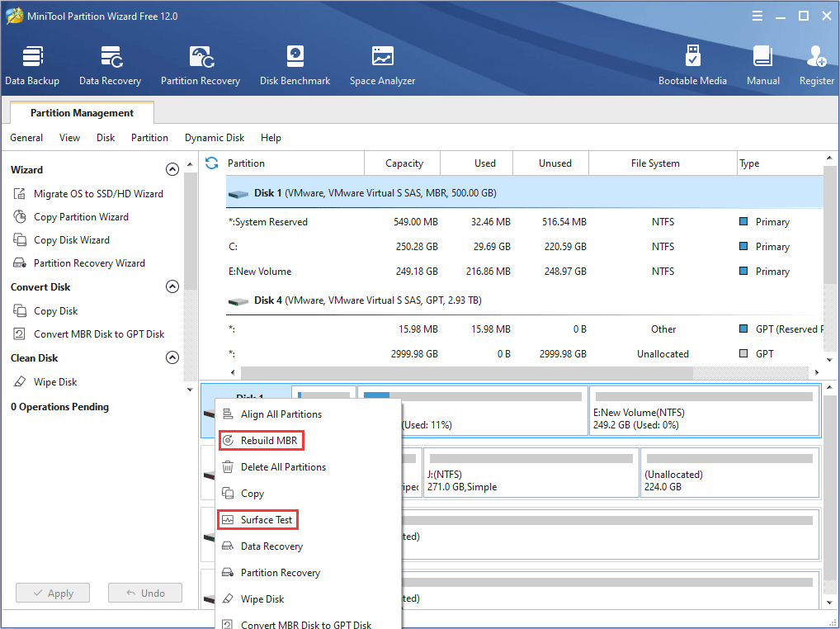Open the General menu

pyautogui.click(x=26, y=138)
